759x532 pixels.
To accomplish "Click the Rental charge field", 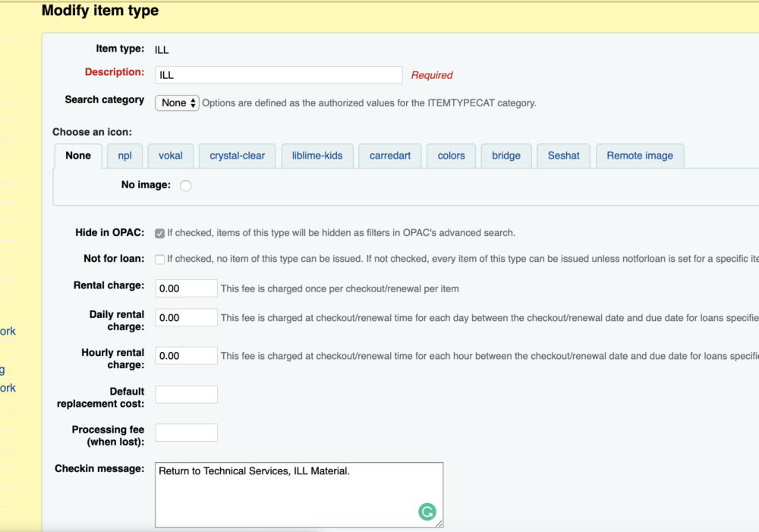I will point(186,288).
